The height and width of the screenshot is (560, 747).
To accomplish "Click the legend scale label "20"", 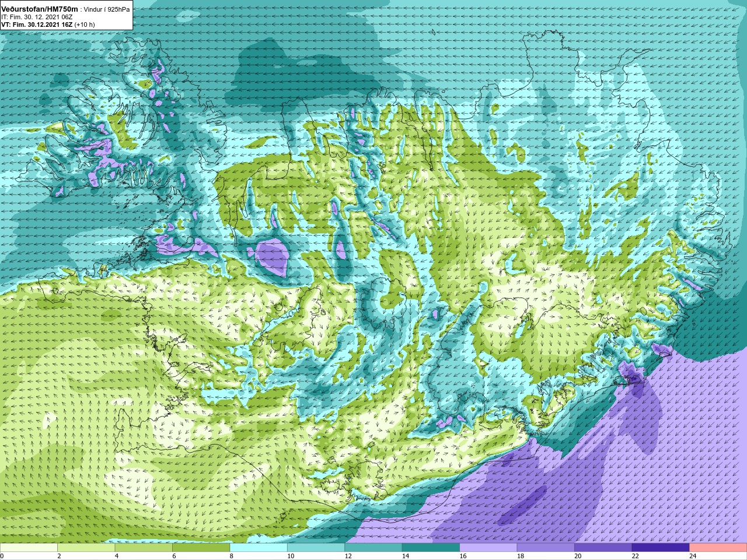I will pos(578,556).
